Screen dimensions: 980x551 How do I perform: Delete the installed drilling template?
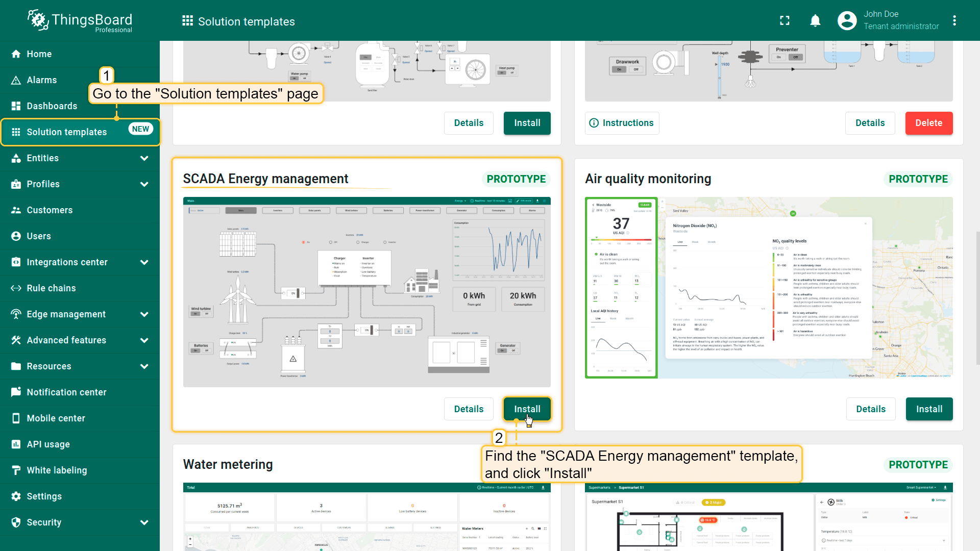[928, 123]
